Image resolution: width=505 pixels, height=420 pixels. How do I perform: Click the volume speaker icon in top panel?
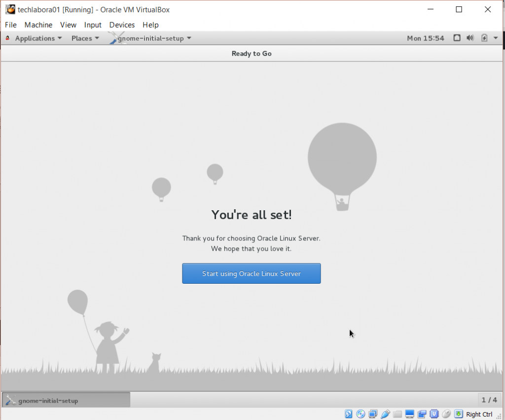click(470, 38)
